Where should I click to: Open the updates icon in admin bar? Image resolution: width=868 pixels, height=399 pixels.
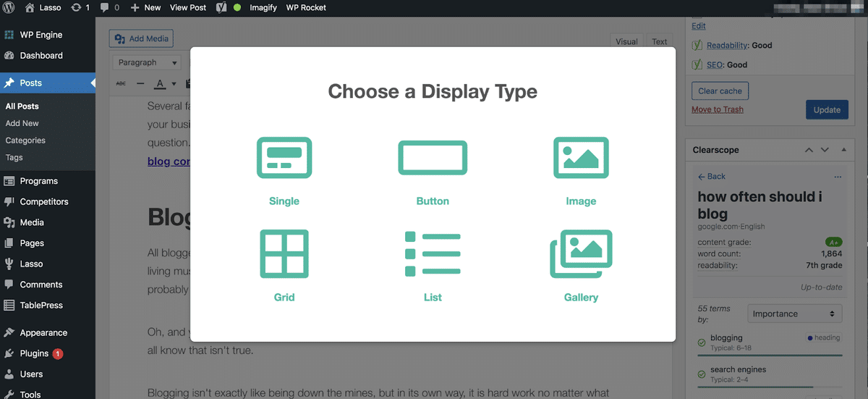[77, 7]
